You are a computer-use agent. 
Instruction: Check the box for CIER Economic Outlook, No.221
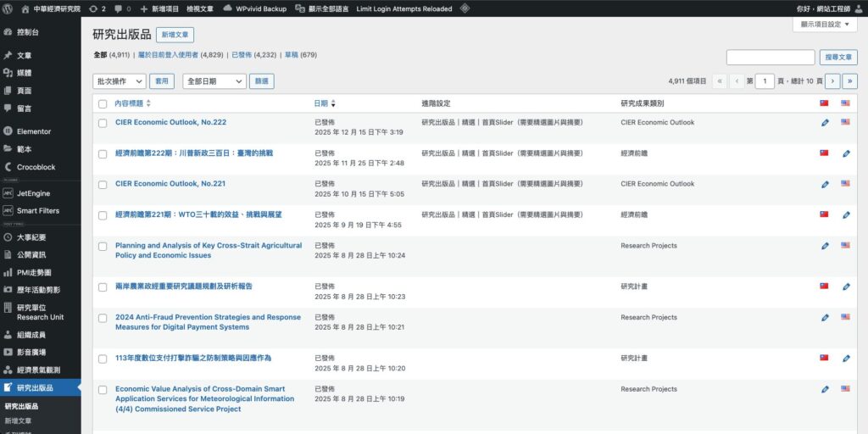coord(103,184)
